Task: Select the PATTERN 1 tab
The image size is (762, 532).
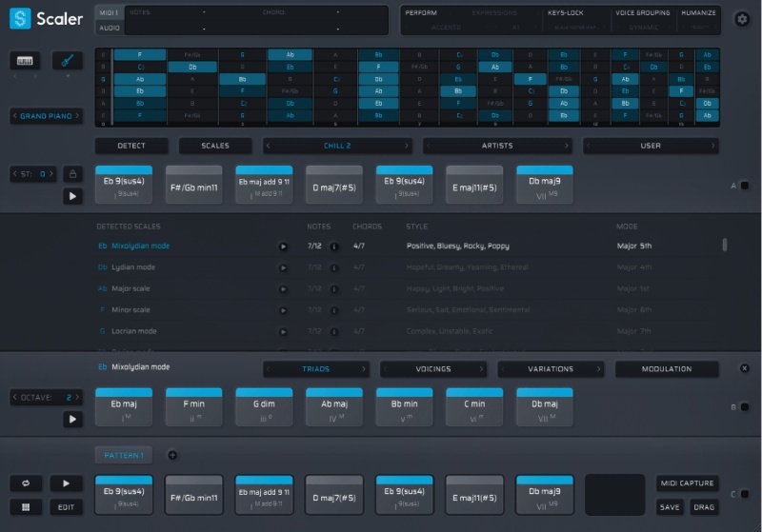Action: pyautogui.click(x=123, y=455)
